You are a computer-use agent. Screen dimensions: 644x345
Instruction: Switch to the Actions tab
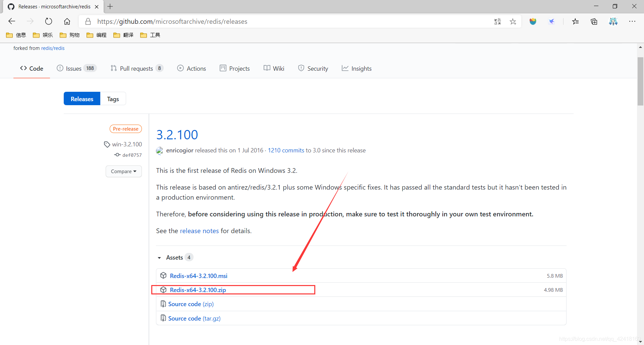tap(192, 68)
